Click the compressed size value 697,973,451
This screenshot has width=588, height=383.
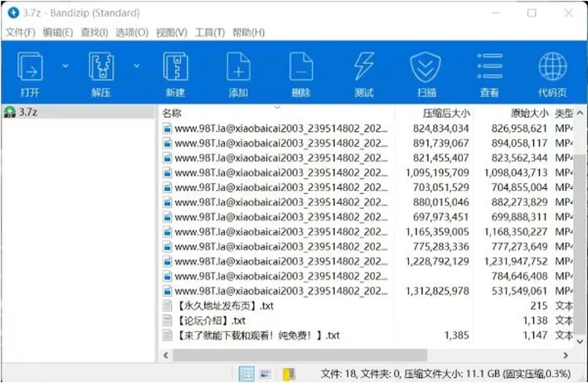tap(441, 217)
